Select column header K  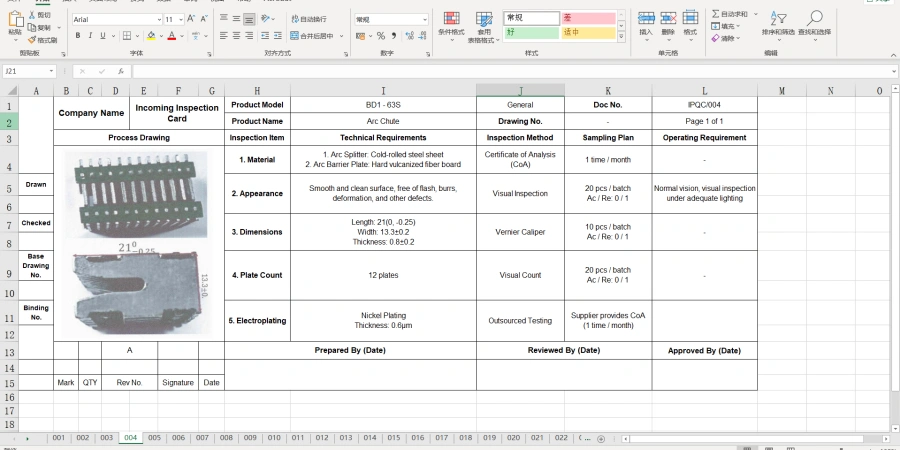tap(608, 91)
